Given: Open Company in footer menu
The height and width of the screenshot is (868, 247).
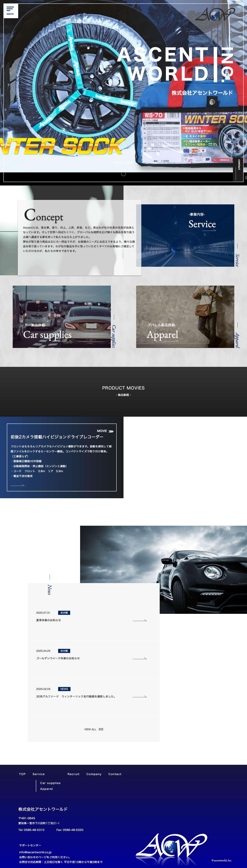Looking at the screenshot, I should pyautogui.click(x=94, y=774).
